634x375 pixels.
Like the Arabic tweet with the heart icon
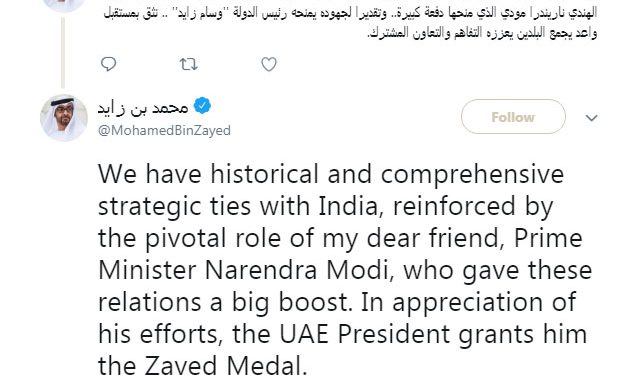pos(269,64)
